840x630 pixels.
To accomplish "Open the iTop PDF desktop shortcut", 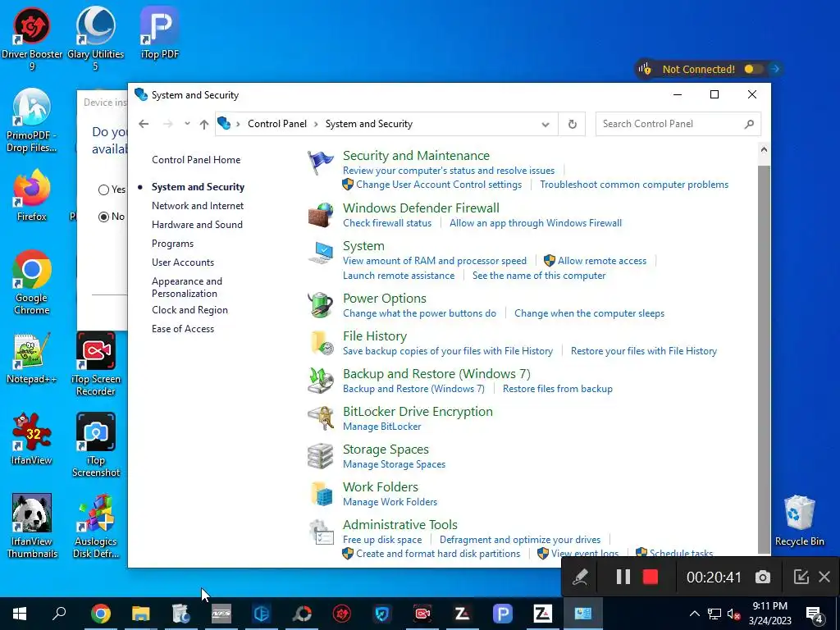I will 160,33.
